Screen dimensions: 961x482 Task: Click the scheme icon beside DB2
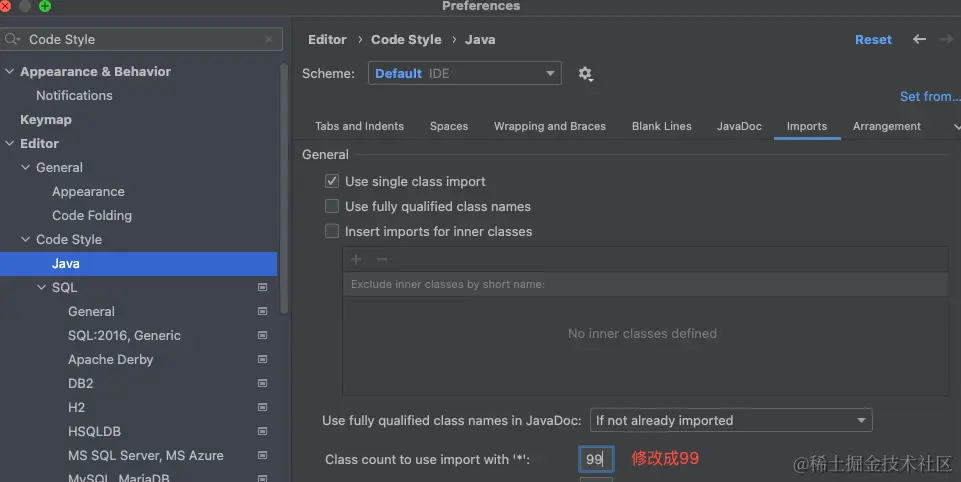tap(262, 383)
